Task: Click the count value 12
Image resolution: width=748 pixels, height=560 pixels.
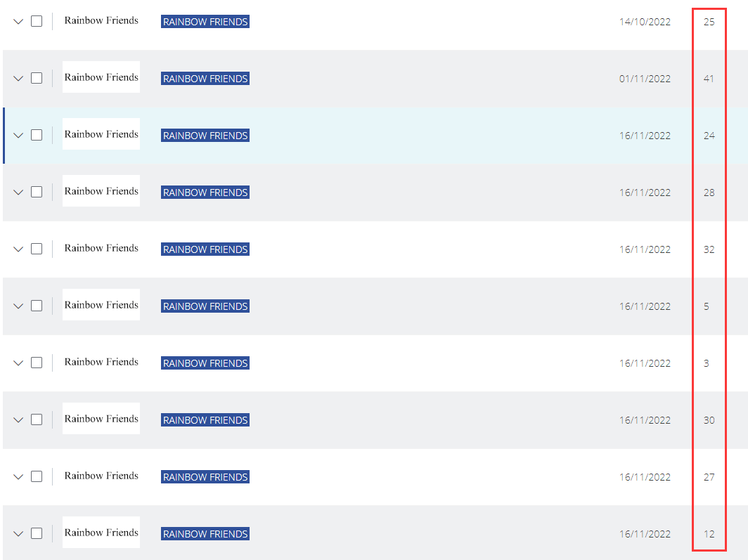Action: tap(709, 534)
